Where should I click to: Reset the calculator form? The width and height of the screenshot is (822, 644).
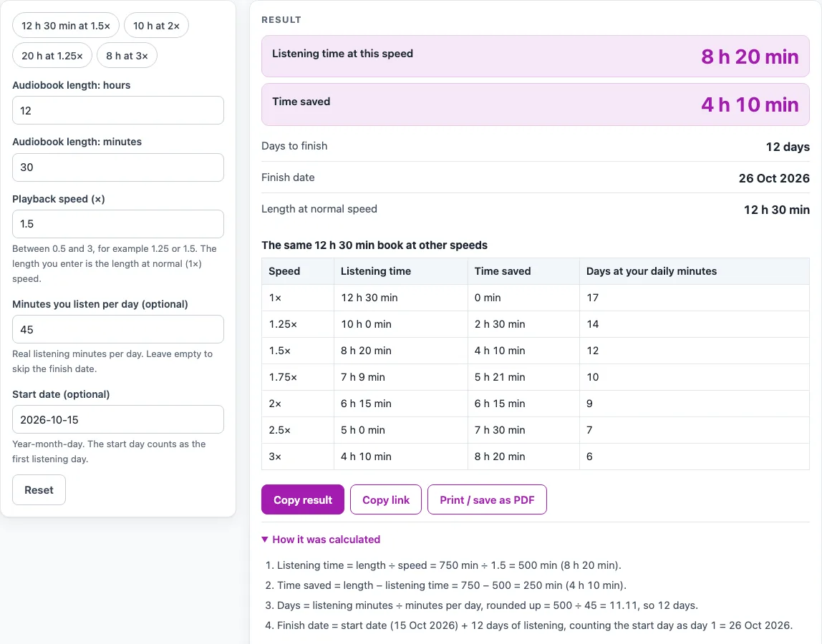coord(39,490)
